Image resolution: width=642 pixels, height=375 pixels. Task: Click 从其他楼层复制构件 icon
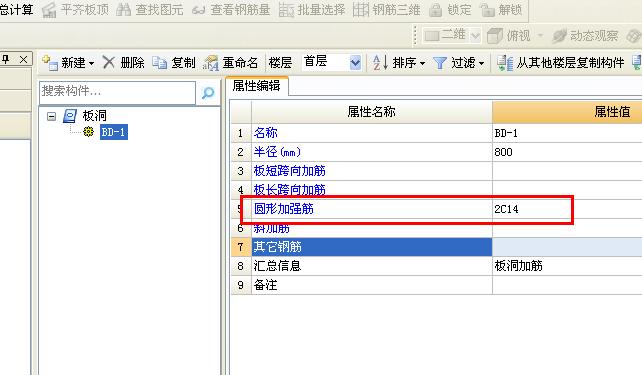(x=505, y=63)
